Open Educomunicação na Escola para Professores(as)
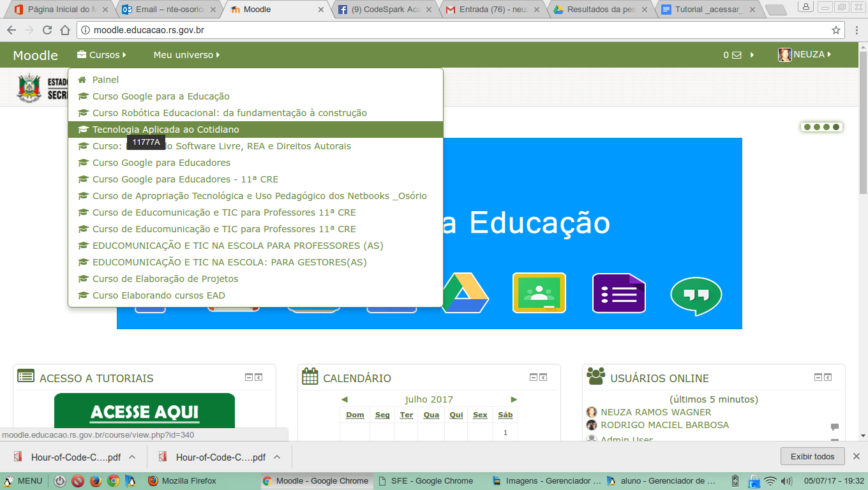The height and width of the screenshot is (490, 868). pyautogui.click(x=255, y=246)
